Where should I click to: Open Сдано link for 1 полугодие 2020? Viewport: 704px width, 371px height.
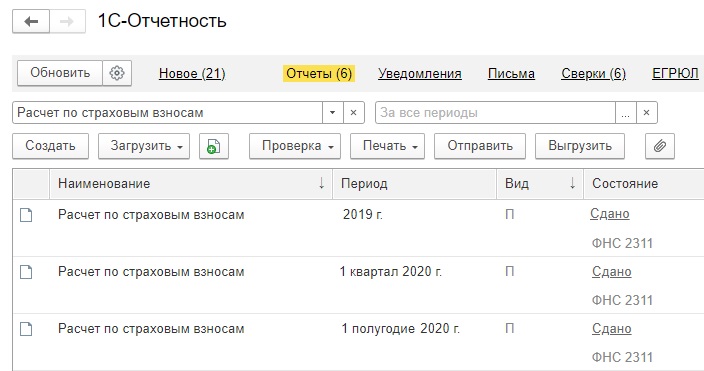coord(612,329)
